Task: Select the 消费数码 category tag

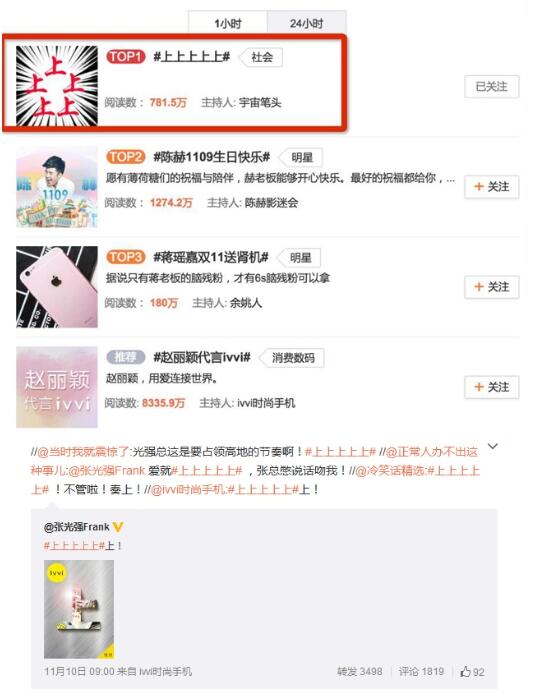Action: pyautogui.click(x=292, y=357)
